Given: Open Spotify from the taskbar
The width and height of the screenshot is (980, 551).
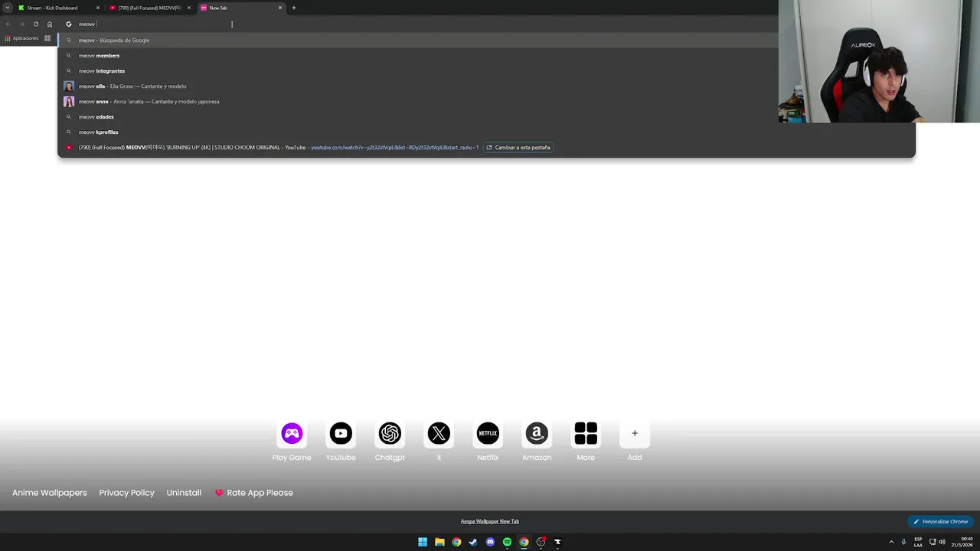Looking at the screenshot, I should pos(507,542).
